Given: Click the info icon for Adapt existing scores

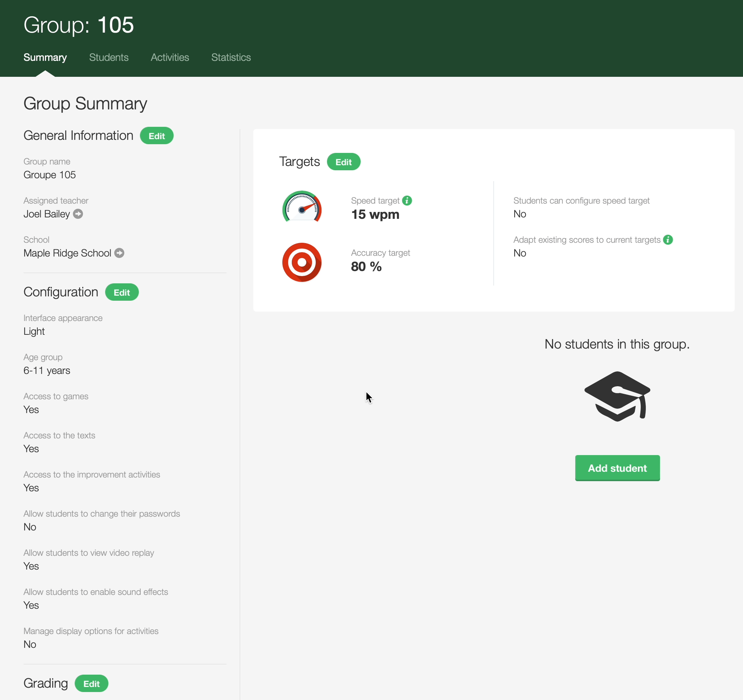Looking at the screenshot, I should [x=668, y=240].
